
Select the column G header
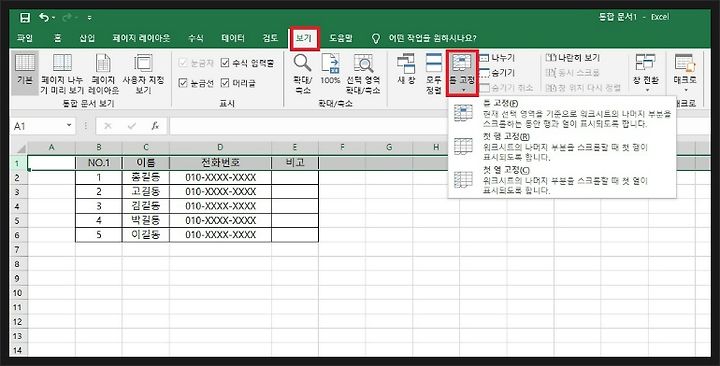389,148
